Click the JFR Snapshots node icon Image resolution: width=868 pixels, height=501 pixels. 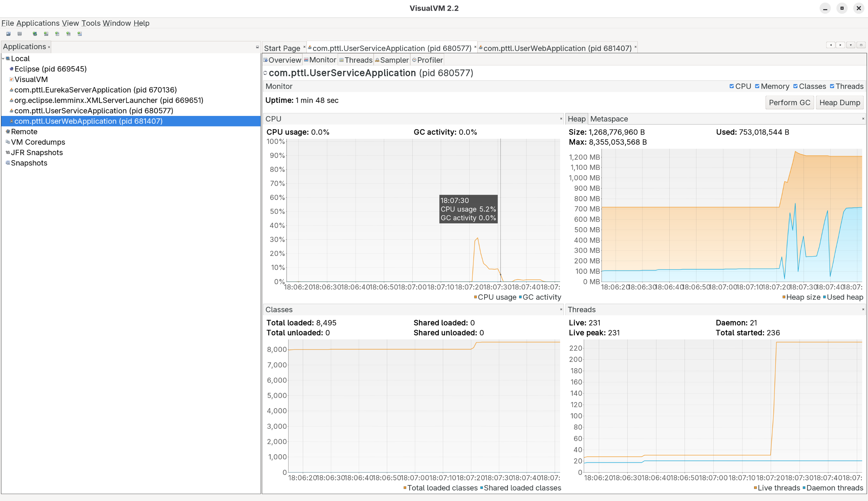pos(8,153)
